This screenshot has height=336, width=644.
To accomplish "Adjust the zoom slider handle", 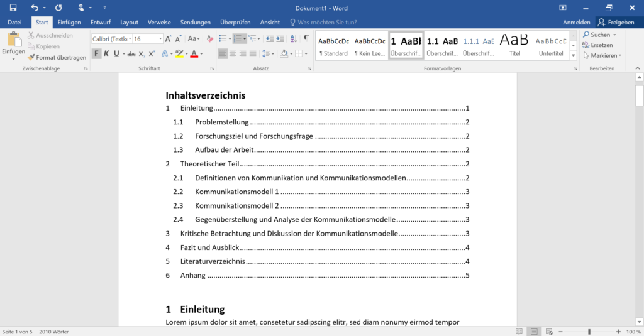I will pyautogui.click(x=589, y=332).
